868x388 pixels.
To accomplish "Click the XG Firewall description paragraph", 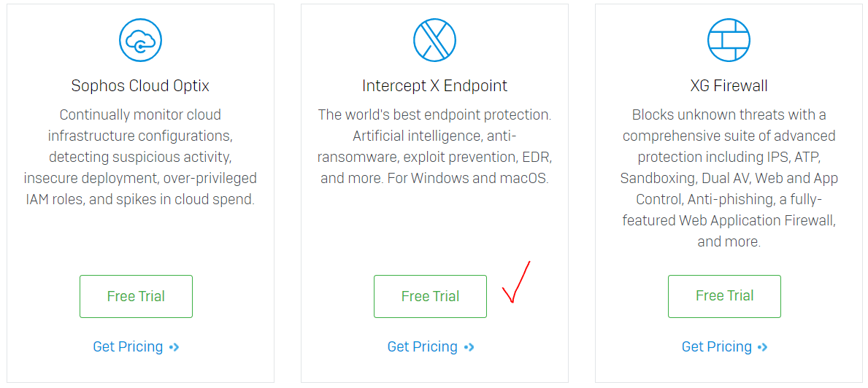I will coord(729,178).
